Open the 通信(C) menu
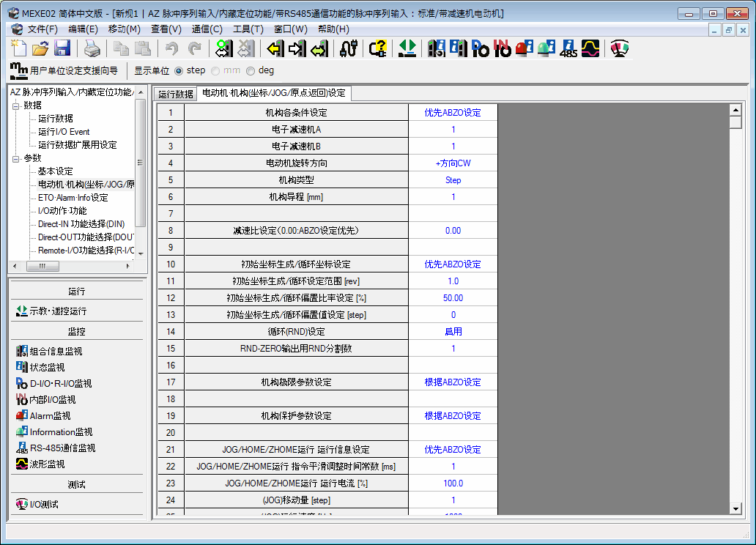 [x=207, y=29]
